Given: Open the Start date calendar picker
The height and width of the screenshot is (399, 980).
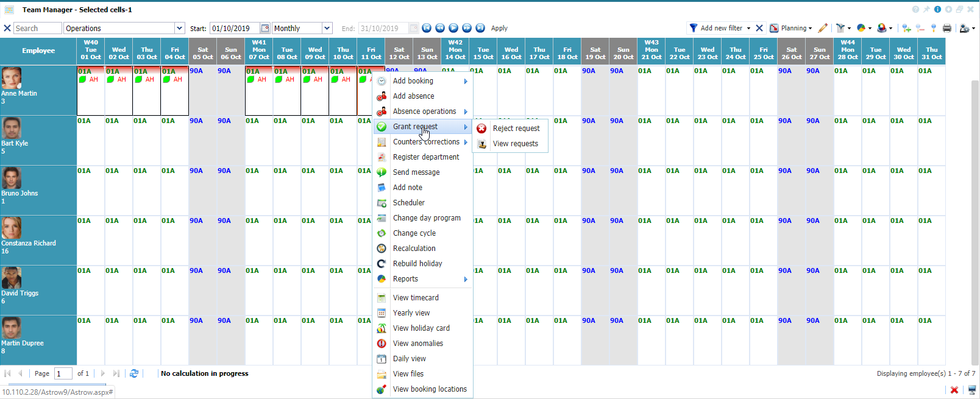Looking at the screenshot, I should (x=265, y=28).
